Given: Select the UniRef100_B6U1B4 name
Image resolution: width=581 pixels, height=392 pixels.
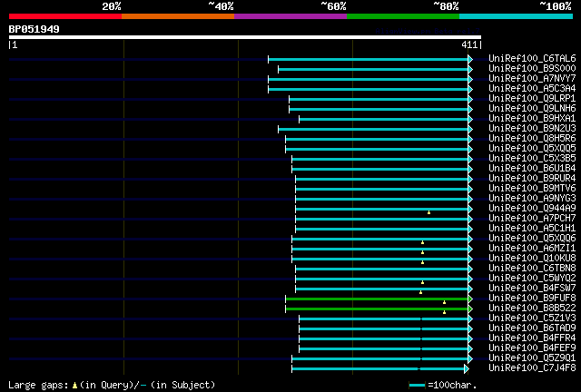Looking at the screenshot, I should [x=532, y=168].
